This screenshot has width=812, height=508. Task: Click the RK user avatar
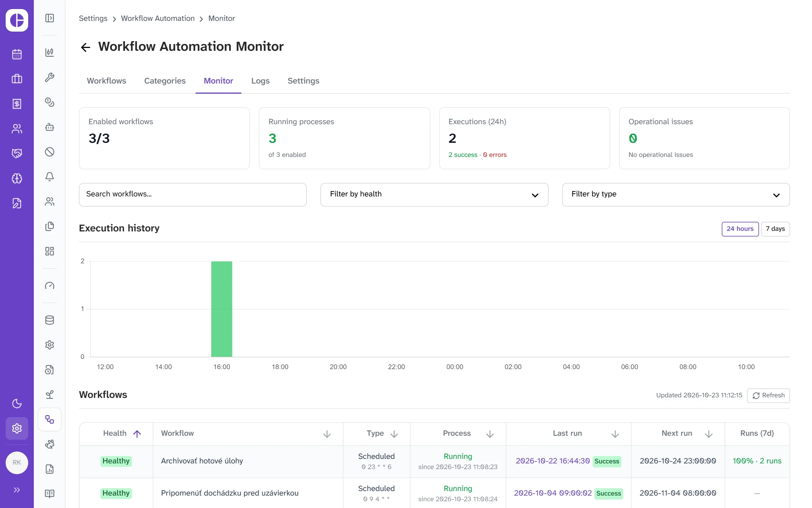coord(17,463)
